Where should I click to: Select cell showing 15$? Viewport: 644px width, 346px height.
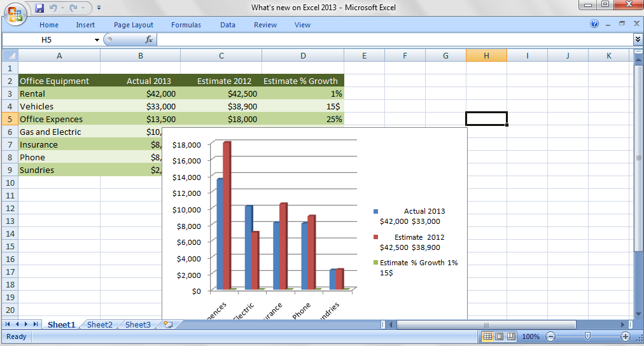click(x=303, y=106)
